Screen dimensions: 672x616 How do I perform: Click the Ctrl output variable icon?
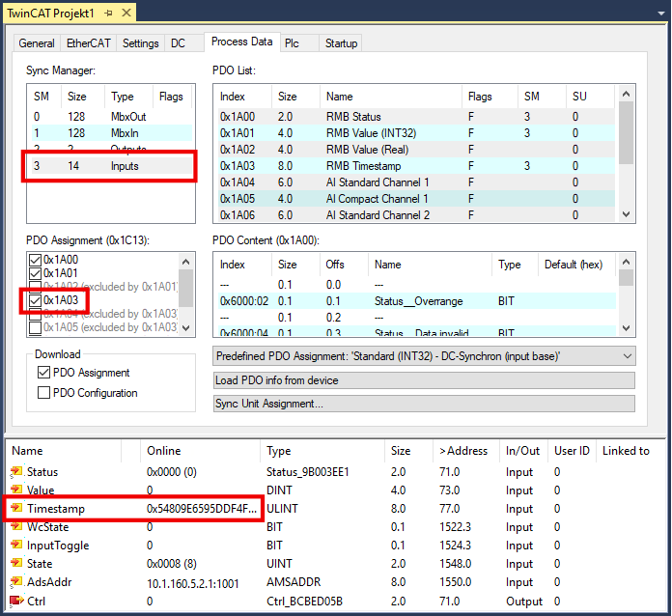click(x=16, y=601)
